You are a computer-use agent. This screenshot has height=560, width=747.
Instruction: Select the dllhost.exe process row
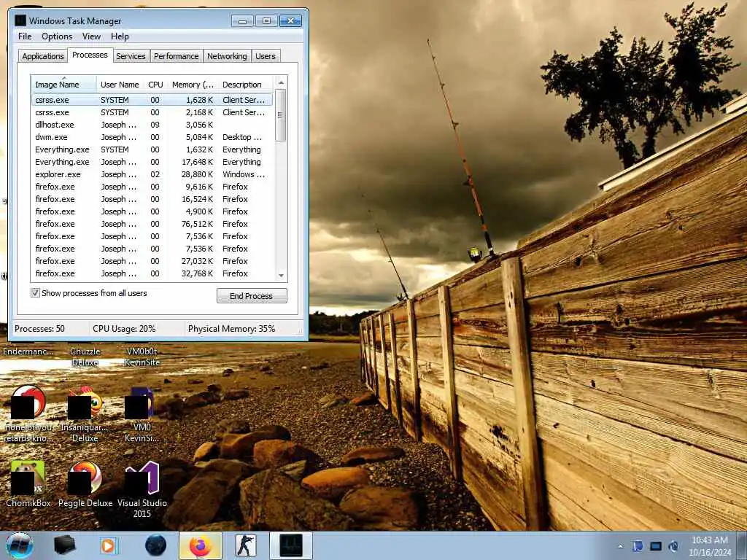coord(152,125)
